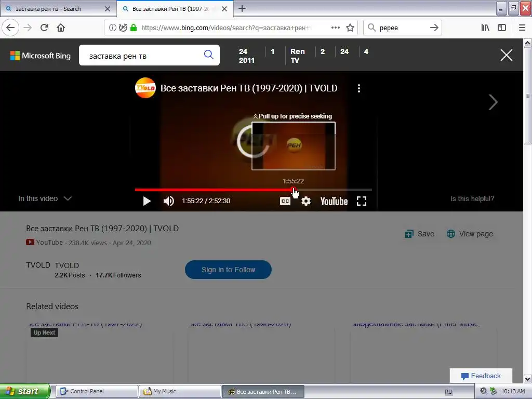
Task: Click the browser Back arrow button
Action: point(10,28)
